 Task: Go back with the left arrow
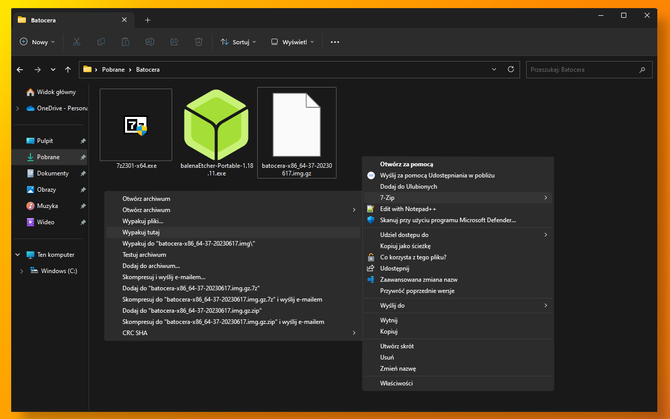[x=20, y=70]
